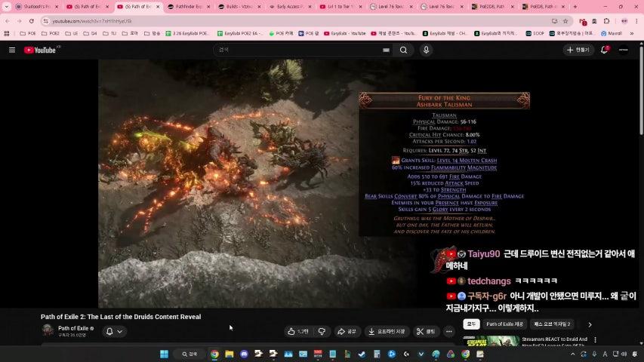Viewport: 644px width, 362px height.
Task: Open the subscription notification bell dropdown
Action: (x=114, y=331)
